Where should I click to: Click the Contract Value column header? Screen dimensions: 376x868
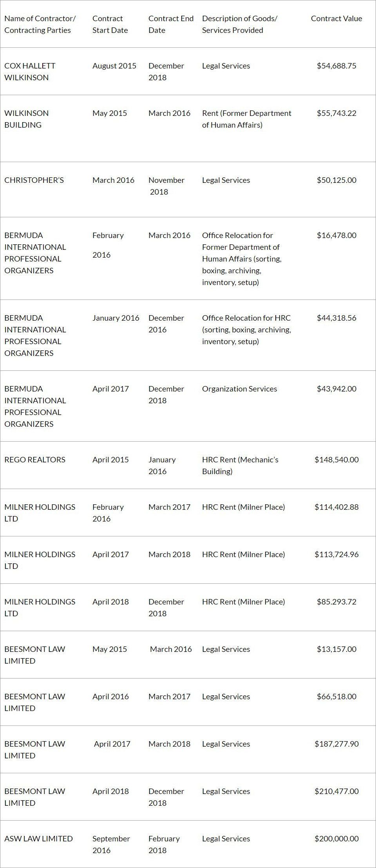(x=336, y=18)
